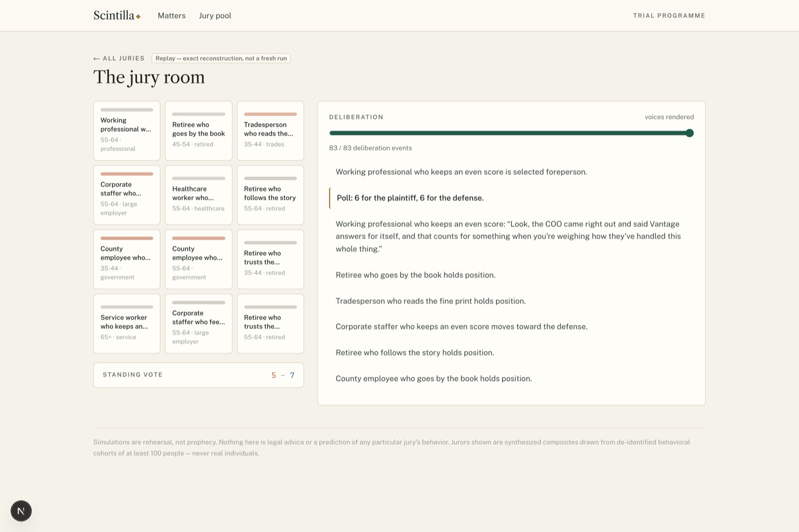This screenshot has width=799, height=532.
Task: Click the 83 / 83 deliberation events counter
Action: [371, 148]
